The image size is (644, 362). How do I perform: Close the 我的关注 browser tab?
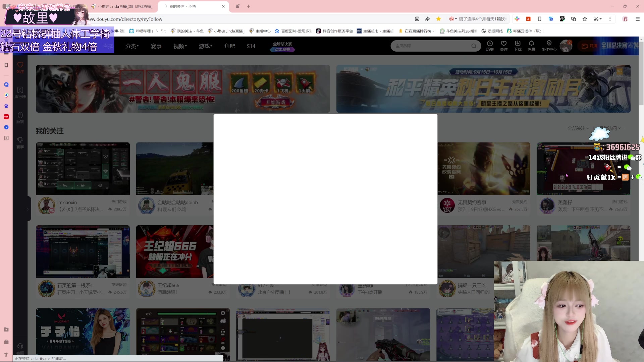coord(223,6)
